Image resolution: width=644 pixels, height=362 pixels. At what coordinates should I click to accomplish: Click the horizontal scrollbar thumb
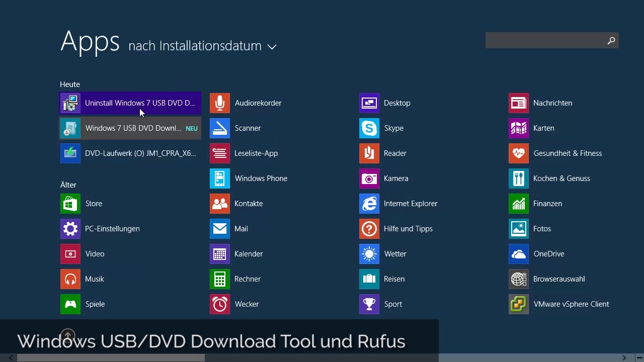111,358
